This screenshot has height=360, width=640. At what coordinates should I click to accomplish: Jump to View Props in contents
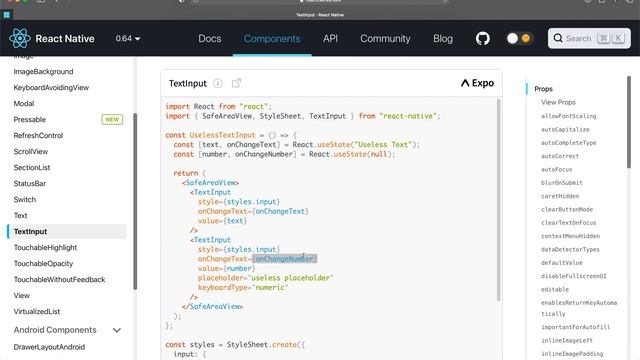pyautogui.click(x=558, y=102)
